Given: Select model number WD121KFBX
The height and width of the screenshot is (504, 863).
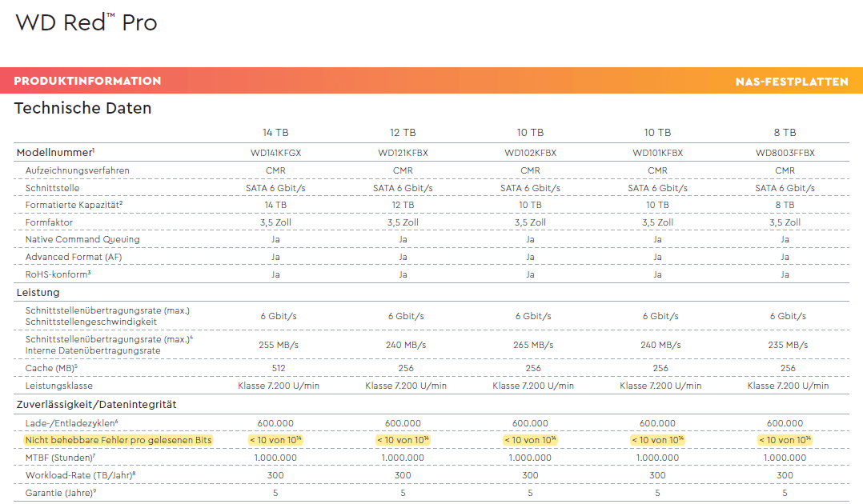Looking at the screenshot, I should tap(403, 153).
